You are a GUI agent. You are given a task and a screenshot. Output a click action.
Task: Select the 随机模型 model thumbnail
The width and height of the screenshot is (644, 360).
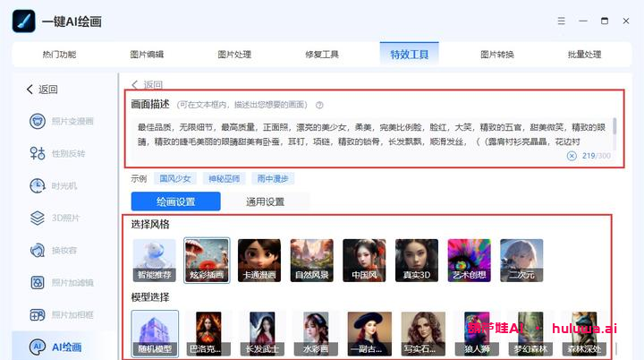155,334
